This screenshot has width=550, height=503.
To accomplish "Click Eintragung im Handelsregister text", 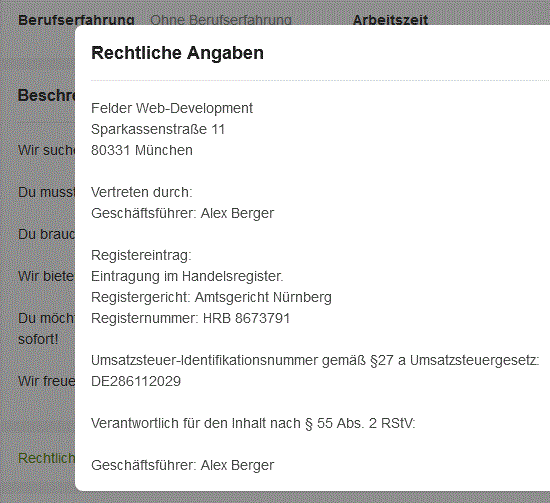I will tap(187, 276).
